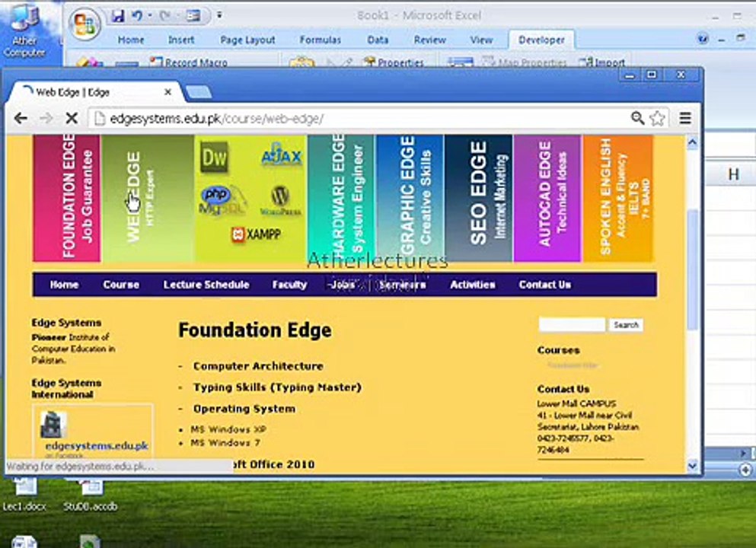Click the Edge Systems Facebook thumbnail image

tap(53, 425)
